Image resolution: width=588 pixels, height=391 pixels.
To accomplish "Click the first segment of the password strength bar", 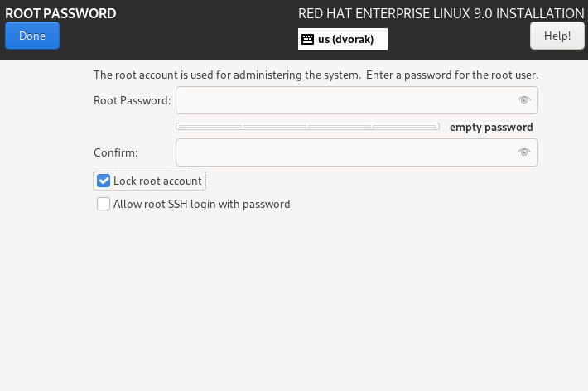I will [x=210, y=127].
